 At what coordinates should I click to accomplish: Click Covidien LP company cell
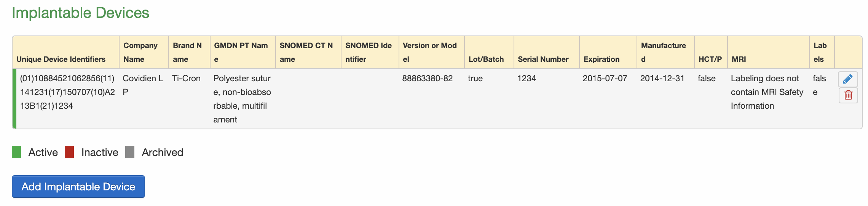pos(143,85)
